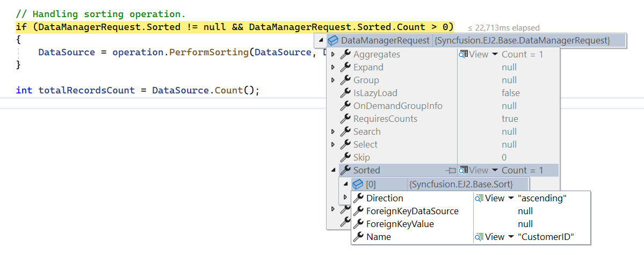Click the wrench icon of IsLazyLoad property
This screenshot has width=644, height=255.
345,93
